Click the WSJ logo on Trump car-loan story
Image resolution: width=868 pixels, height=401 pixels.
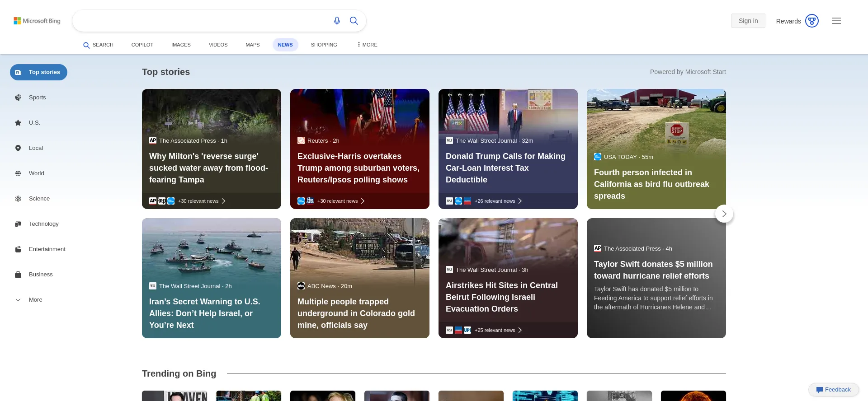449,140
